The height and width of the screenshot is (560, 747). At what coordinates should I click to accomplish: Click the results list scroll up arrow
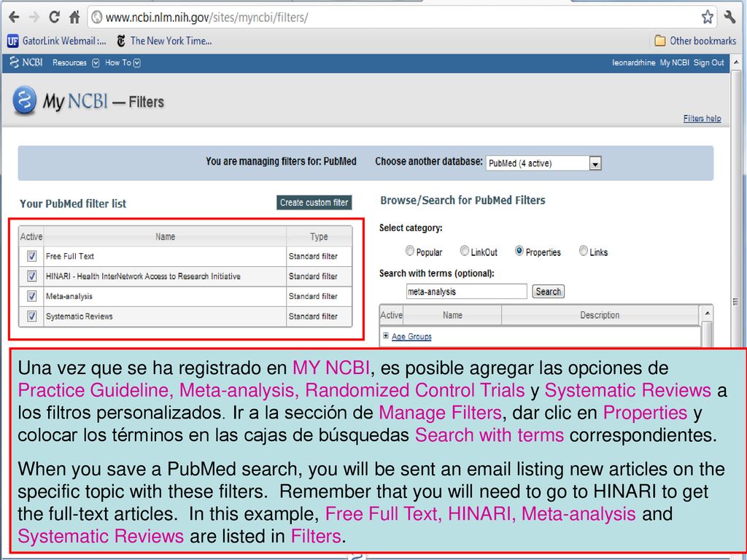[708, 313]
